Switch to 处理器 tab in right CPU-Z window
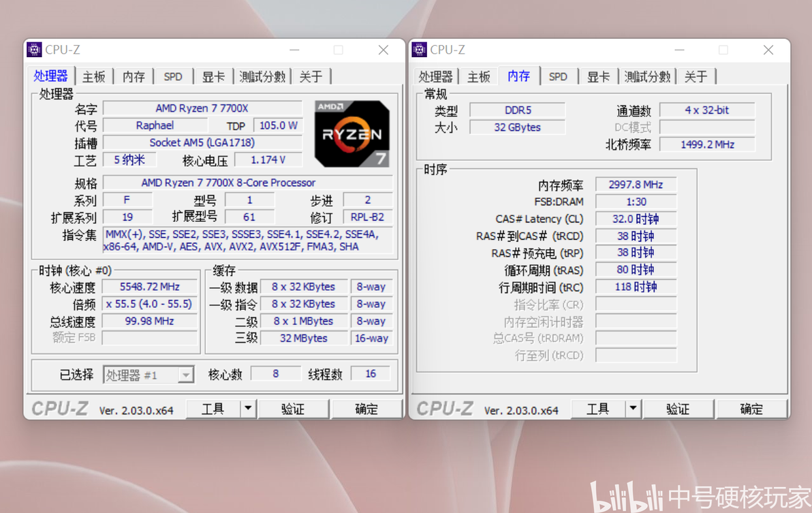 pos(435,76)
